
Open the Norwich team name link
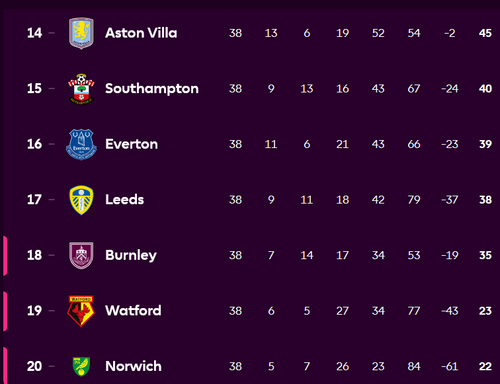(x=133, y=366)
